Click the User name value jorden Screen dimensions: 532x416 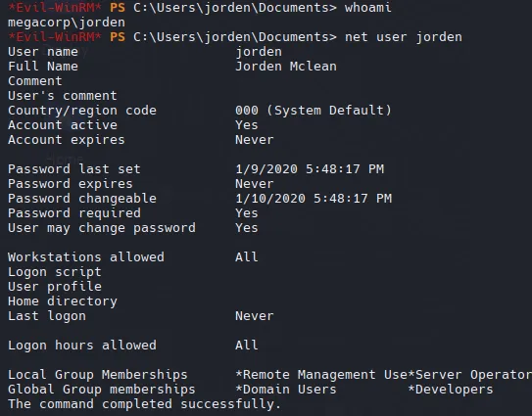pos(259,52)
